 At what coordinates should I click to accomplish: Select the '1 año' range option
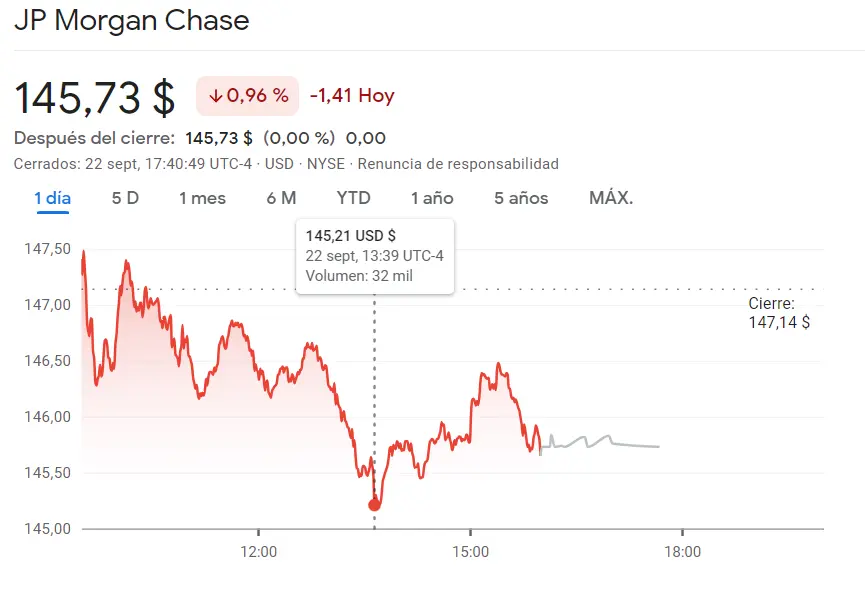click(431, 198)
